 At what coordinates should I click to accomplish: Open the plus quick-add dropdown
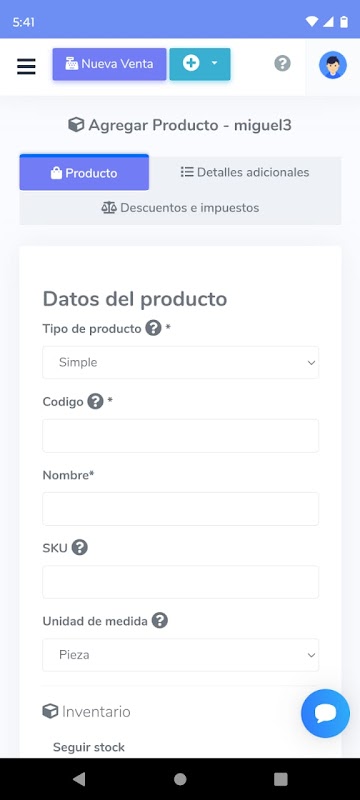click(200, 64)
